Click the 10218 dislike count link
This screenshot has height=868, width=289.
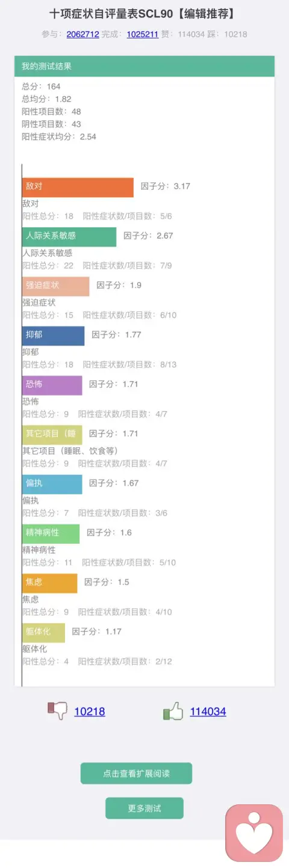(90, 712)
